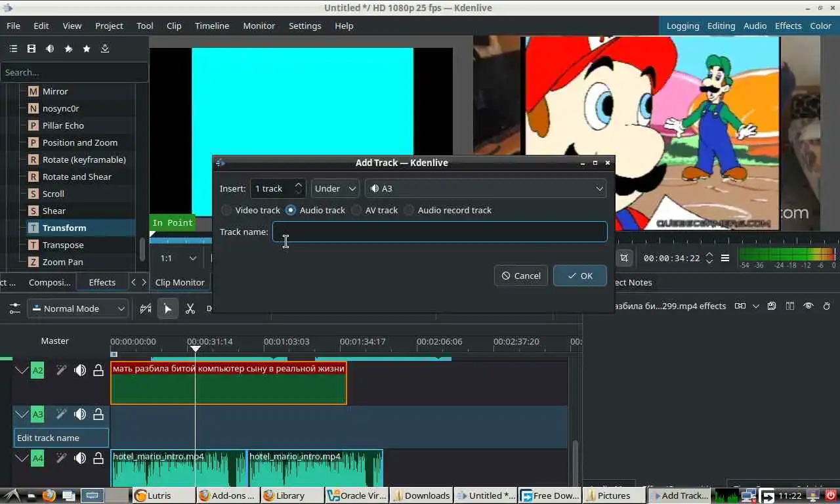840x504 pixels.
Task: Open effects on track A3 wand icon
Action: tap(61, 414)
